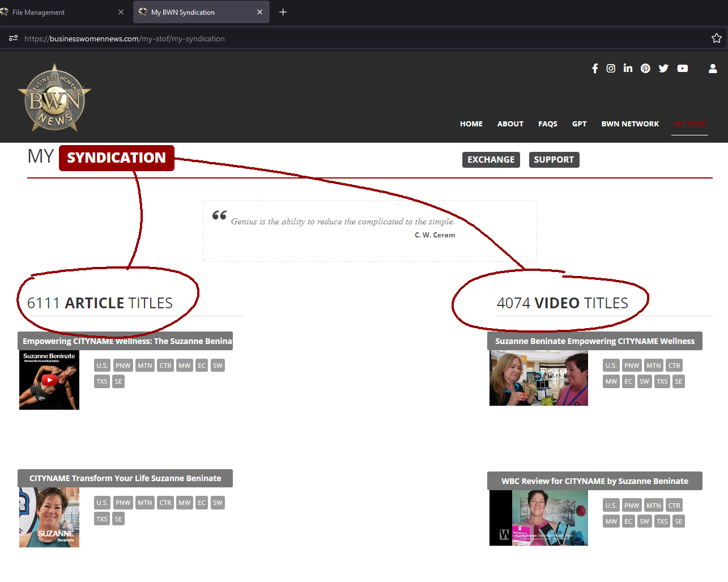This screenshot has height=582, width=728.
Task: Open the user account profile icon
Action: [x=713, y=69]
